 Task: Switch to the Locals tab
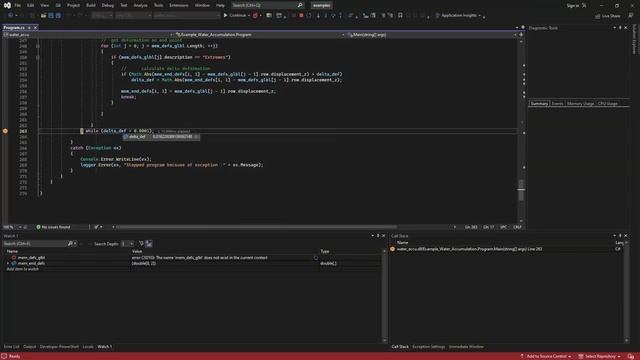88,347
